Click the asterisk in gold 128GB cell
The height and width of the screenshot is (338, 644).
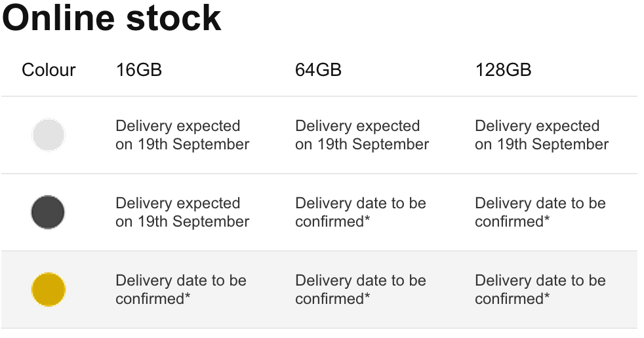(547, 297)
